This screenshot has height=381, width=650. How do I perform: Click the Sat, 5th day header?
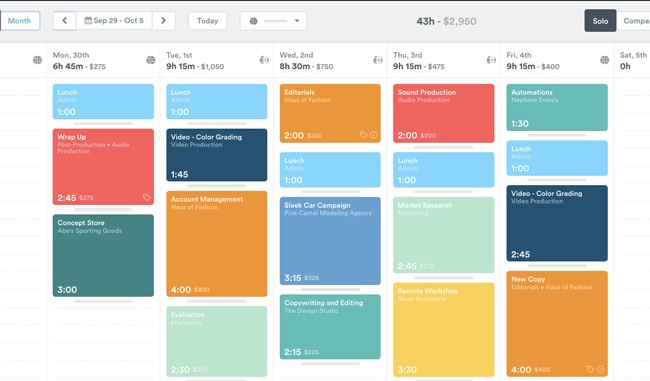(x=633, y=55)
